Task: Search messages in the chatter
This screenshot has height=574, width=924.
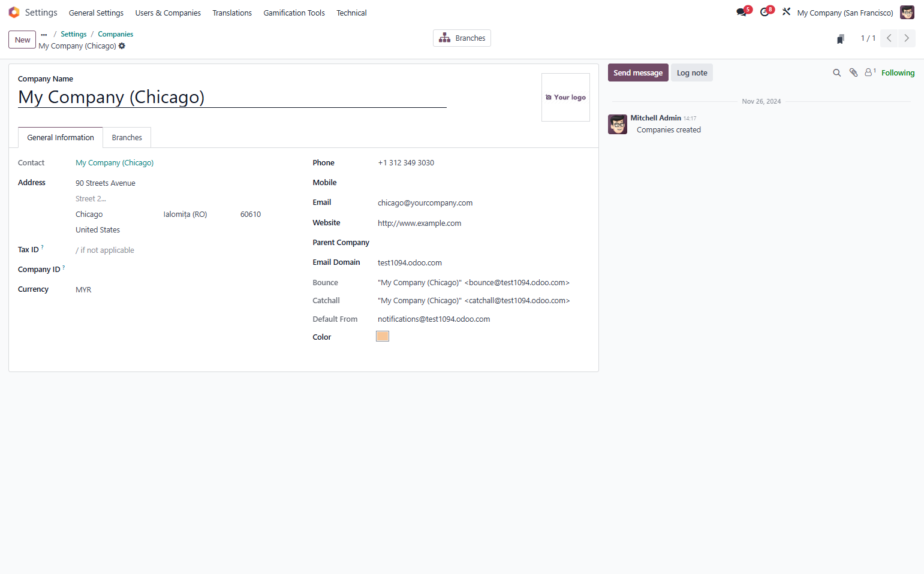Action: coord(836,73)
